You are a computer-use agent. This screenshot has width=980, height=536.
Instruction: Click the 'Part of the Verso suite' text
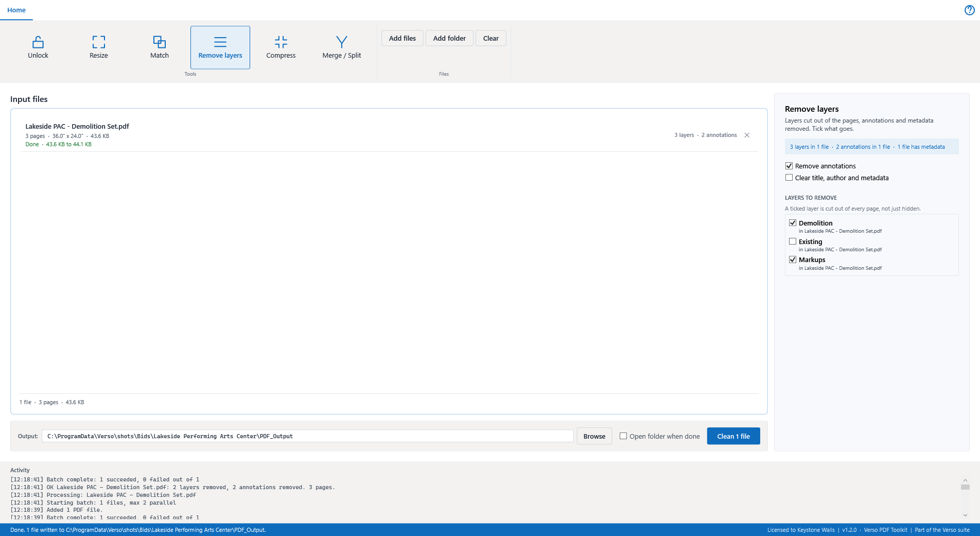click(942, 530)
